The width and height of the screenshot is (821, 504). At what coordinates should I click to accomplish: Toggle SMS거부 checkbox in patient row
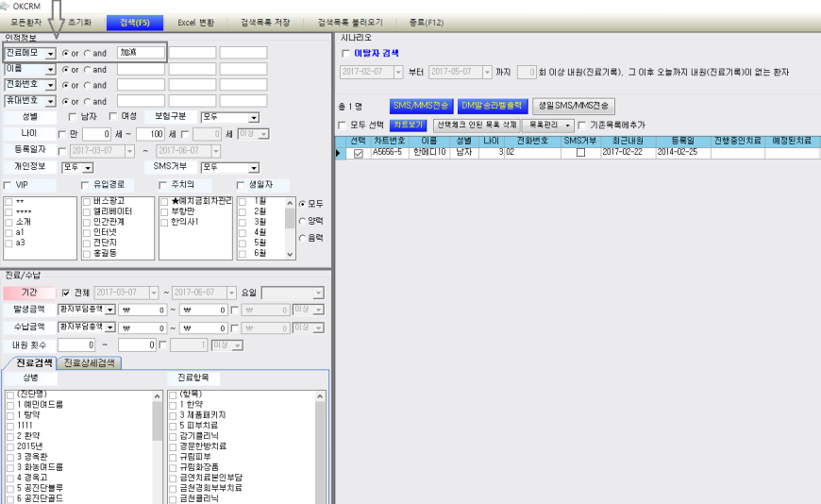pos(580,153)
